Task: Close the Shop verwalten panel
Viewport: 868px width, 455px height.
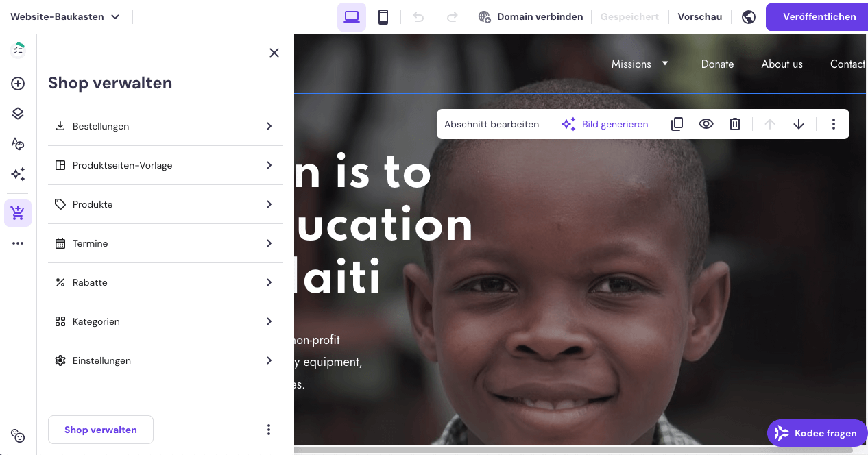Action: tap(274, 53)
